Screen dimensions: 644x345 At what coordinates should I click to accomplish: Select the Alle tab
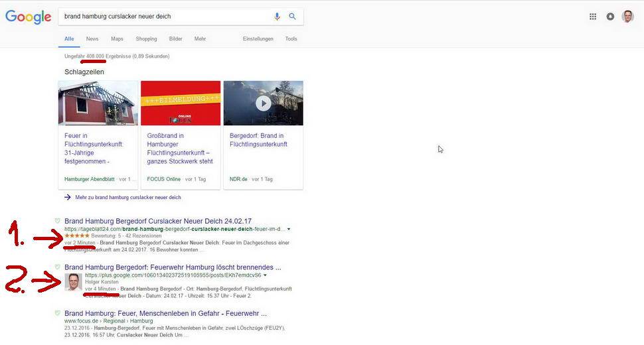tap(69, 38)
